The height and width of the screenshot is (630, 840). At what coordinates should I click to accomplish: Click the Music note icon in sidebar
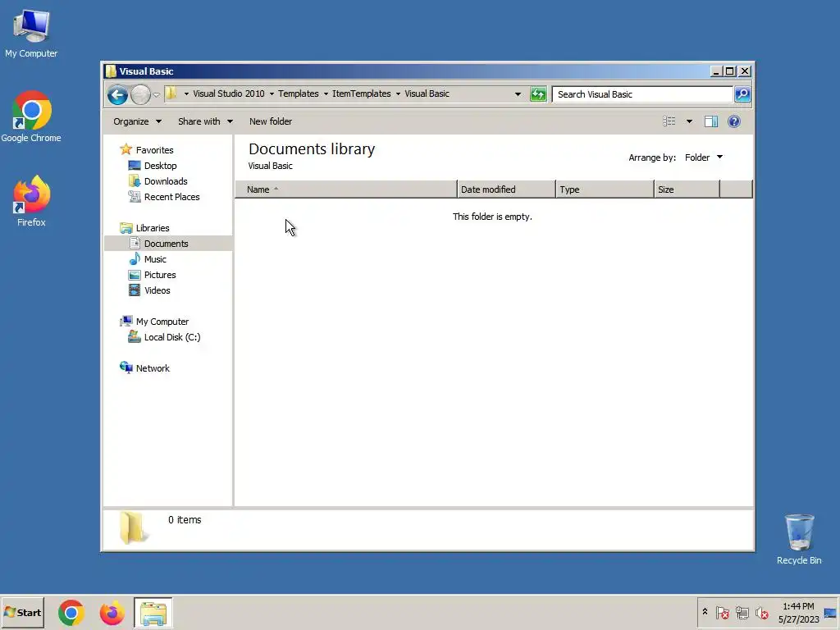pyautogui.click(x=135, y=258)
